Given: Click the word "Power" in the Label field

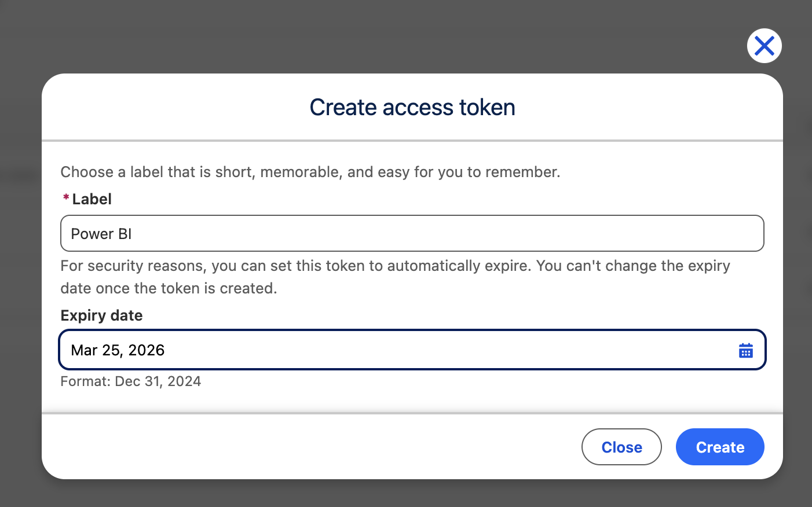Looking at the screenshot, I should tap(92, 234).
